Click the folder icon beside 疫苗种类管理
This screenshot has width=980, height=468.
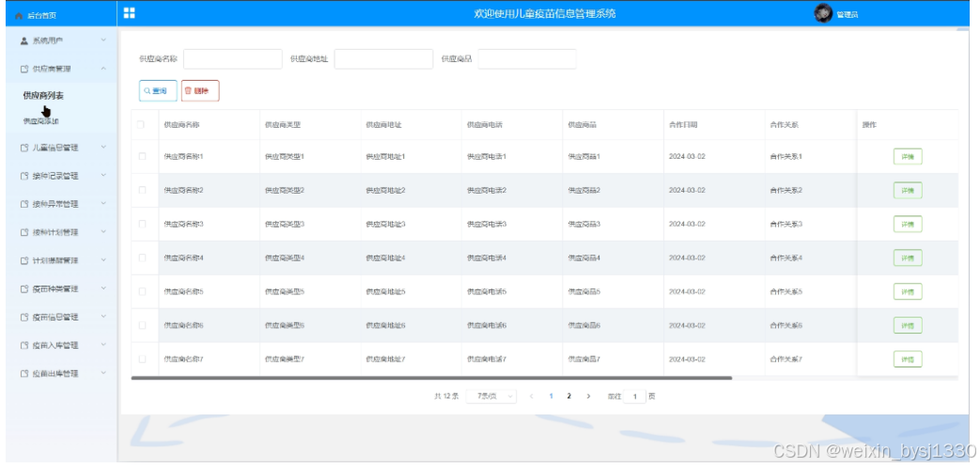tap(24, 289)
